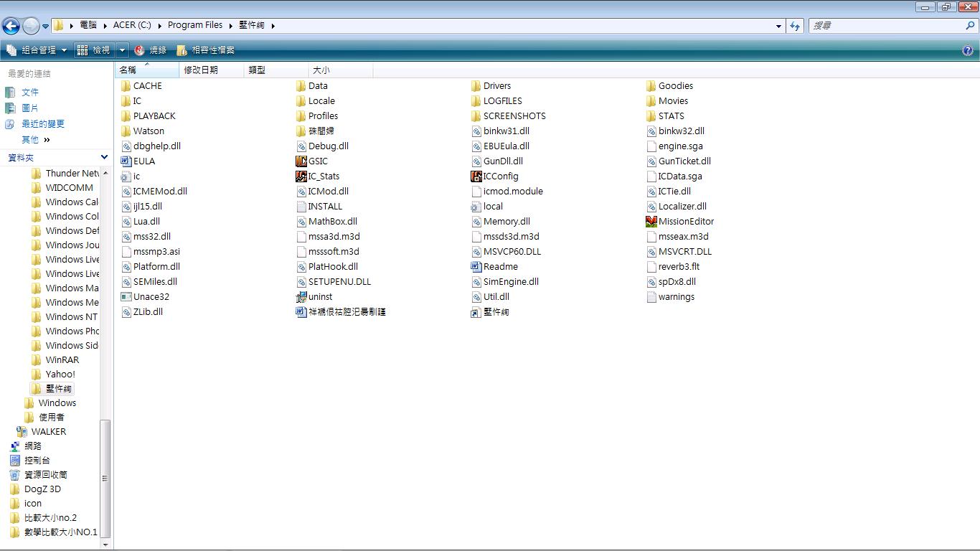Open the 文件 documents favorite link

click(29, 93)
